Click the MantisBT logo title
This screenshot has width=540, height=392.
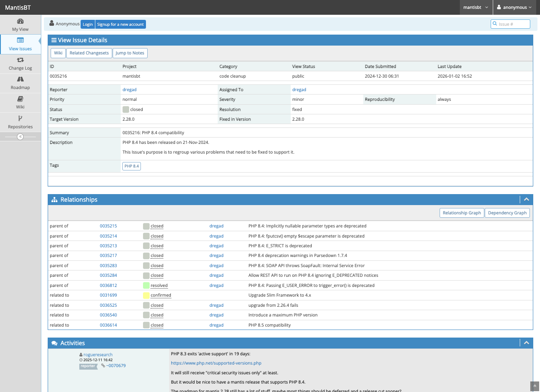(18, 8)
